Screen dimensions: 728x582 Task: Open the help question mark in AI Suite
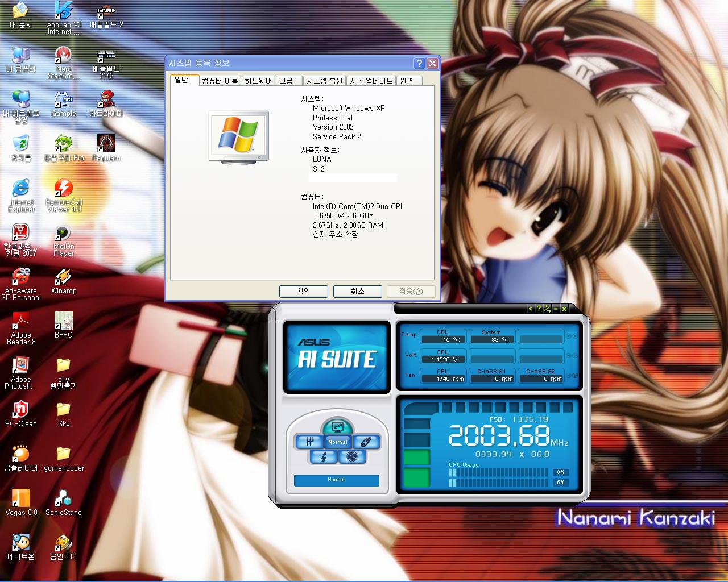539,309
